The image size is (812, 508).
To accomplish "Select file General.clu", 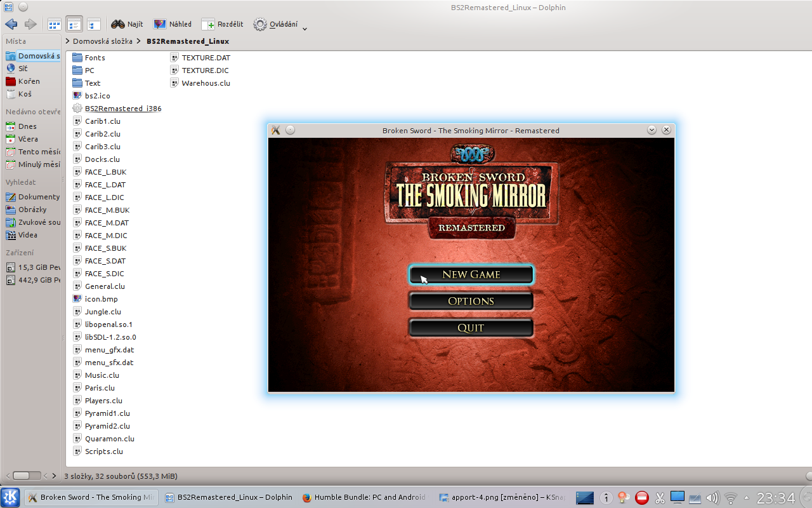I will click(99, 286).
